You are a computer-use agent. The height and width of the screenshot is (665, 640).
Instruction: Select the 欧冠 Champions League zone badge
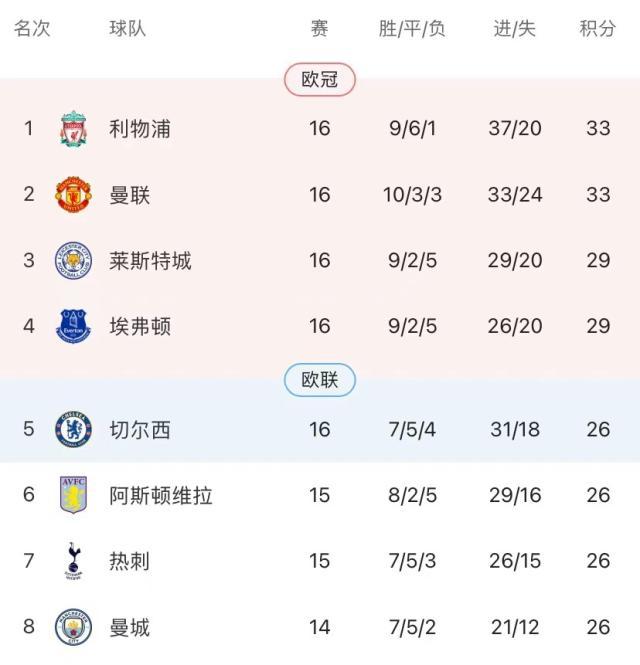[320, 79]
